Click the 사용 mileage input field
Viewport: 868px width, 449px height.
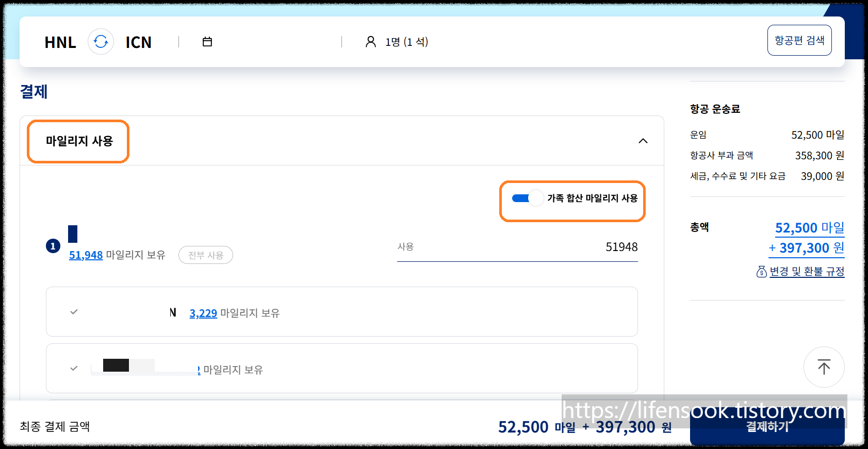(x=517, y=247)
